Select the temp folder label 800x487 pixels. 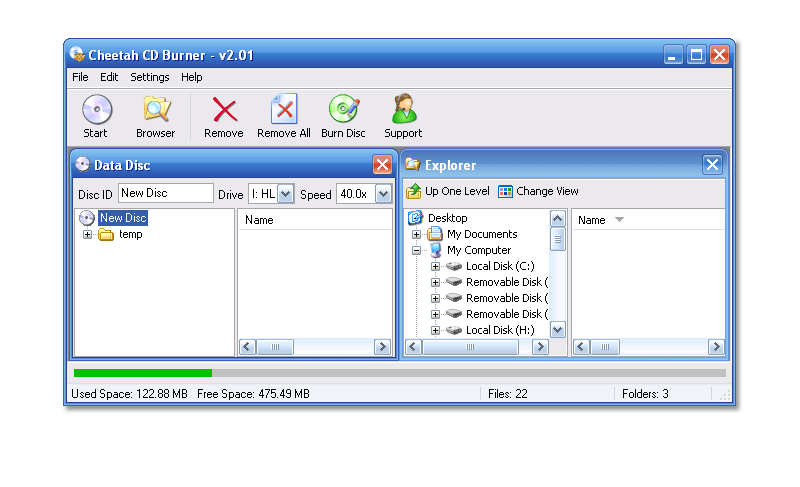point(131,234)
